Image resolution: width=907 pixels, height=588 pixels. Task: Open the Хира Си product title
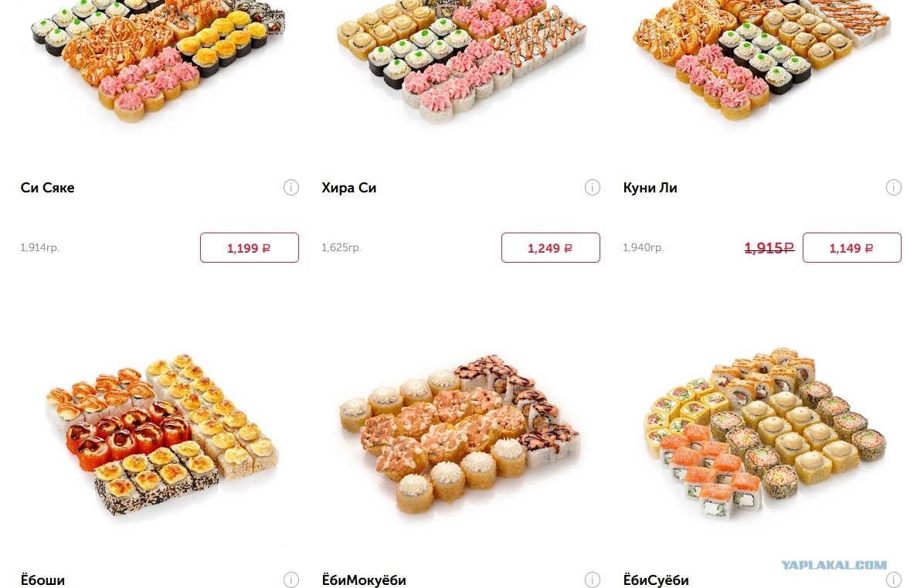(348, 188)
